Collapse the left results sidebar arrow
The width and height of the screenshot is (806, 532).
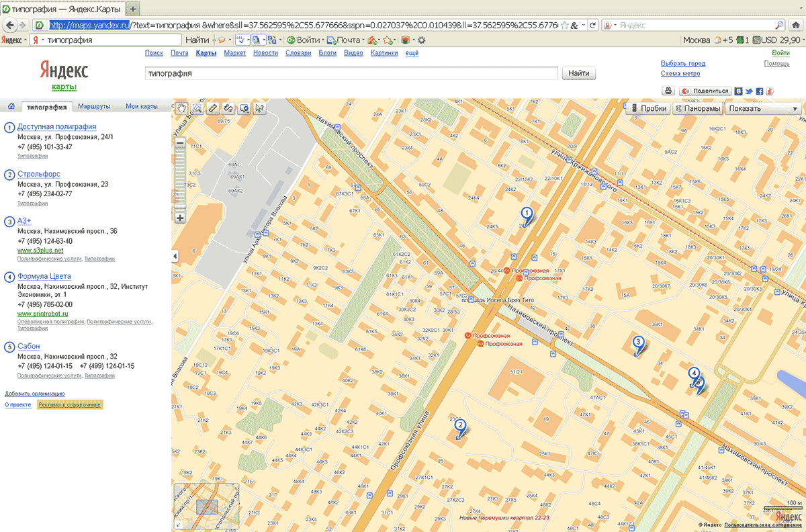pyautogui.click(x=175, y=257)
